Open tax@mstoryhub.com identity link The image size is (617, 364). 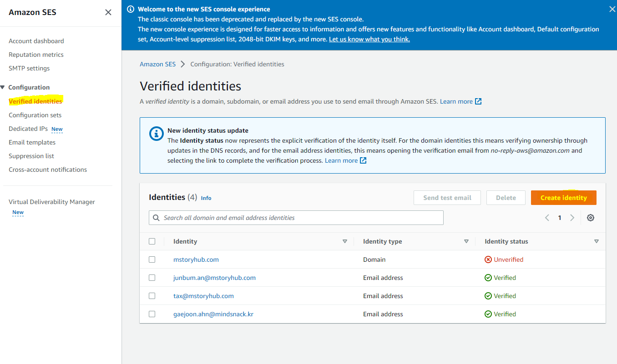tap(203, 296)
